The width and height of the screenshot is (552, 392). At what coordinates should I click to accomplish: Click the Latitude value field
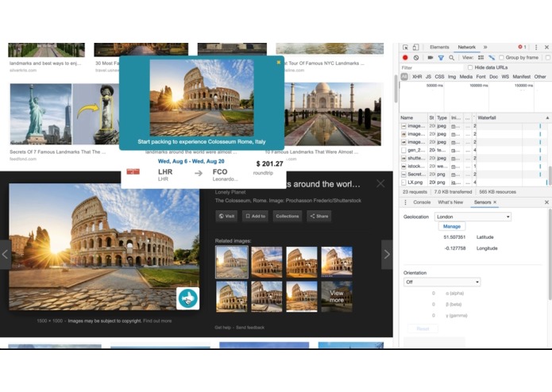[x=454, y=237]
